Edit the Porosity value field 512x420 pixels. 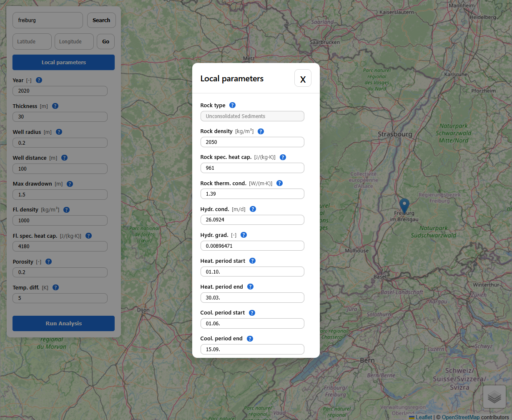[60, 272]
